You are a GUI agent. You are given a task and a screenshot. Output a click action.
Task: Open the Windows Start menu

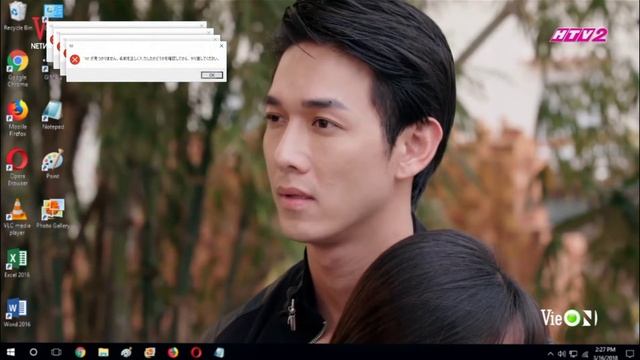coord(11,352)
